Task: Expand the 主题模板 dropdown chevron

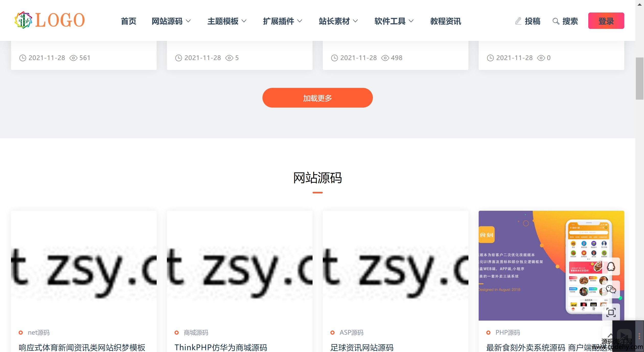Action: [x=244, y=21]
